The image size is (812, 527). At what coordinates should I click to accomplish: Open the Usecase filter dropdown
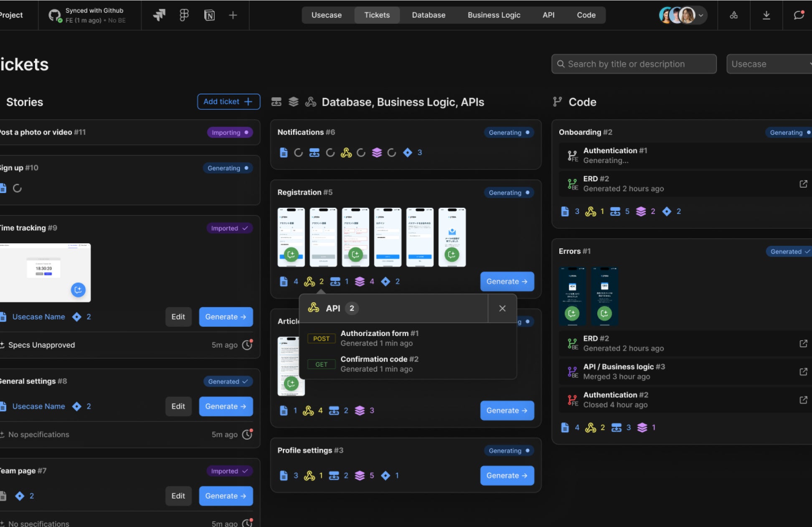pos(769,64)
